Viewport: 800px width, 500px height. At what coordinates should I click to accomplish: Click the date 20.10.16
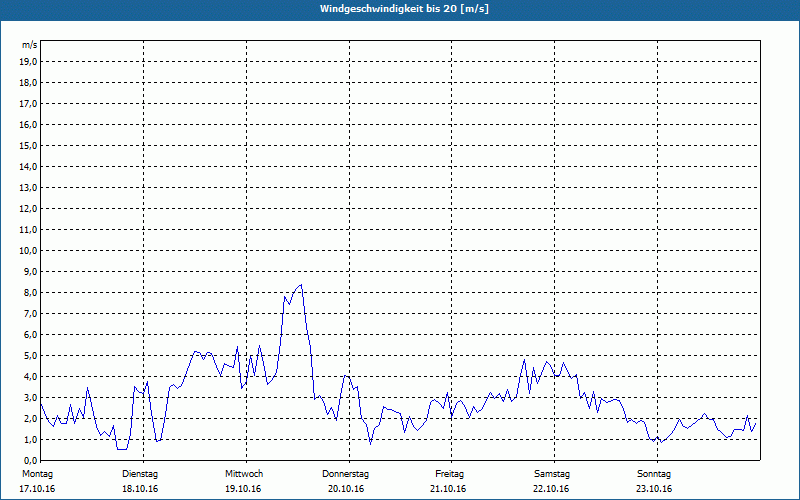[x=346, y=489]
